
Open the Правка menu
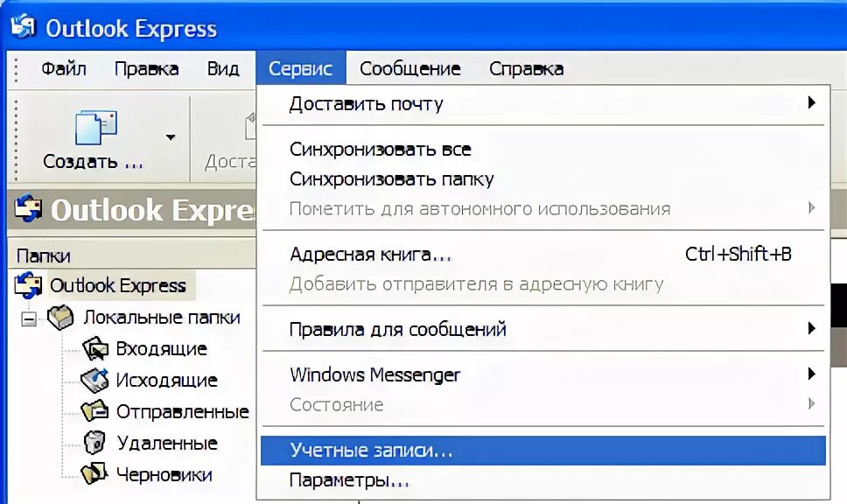pos(146,68)
